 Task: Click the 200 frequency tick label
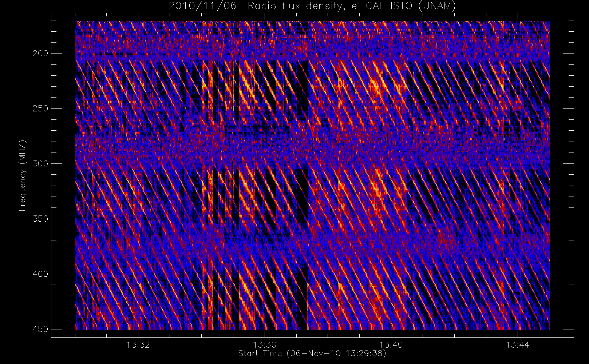click(x=40, y=54)
